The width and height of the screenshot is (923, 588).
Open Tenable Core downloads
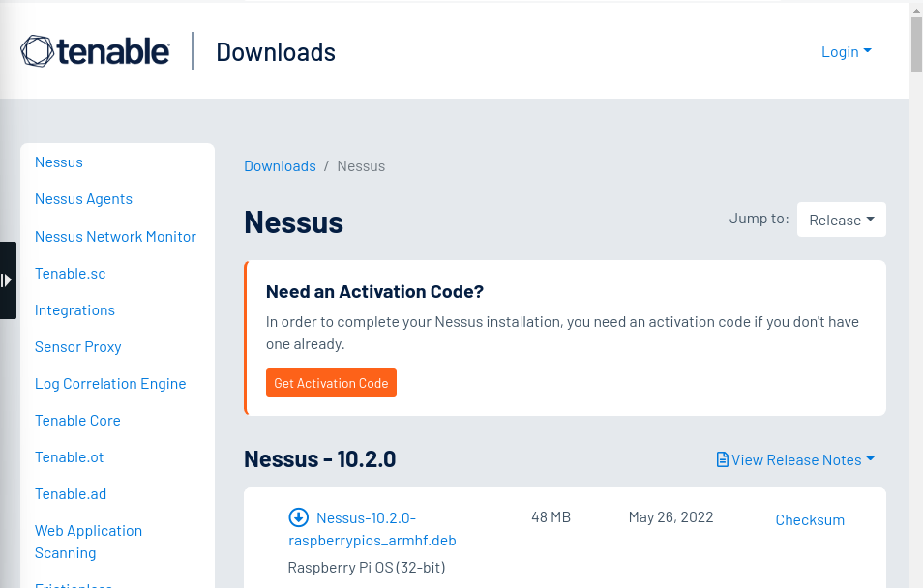coord(77,421)
